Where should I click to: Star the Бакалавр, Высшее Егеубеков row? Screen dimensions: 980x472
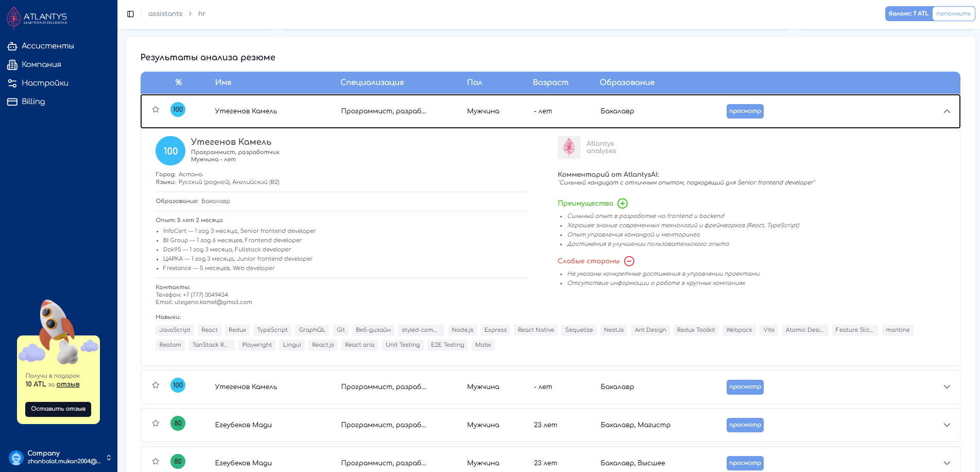(x=156, y=461)
